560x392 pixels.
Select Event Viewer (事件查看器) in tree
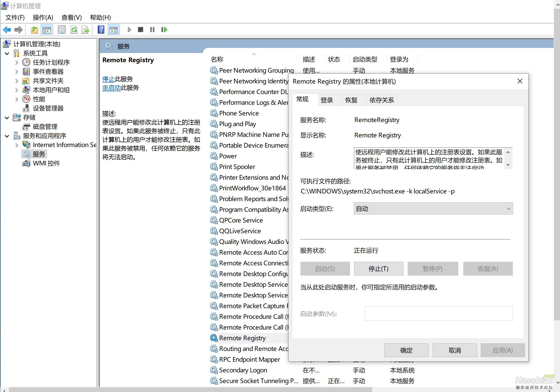(48, 72)
